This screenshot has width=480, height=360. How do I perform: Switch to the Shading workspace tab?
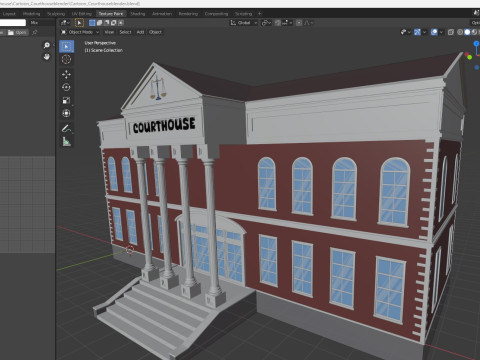pyautogui.click(x=138, y=14)
